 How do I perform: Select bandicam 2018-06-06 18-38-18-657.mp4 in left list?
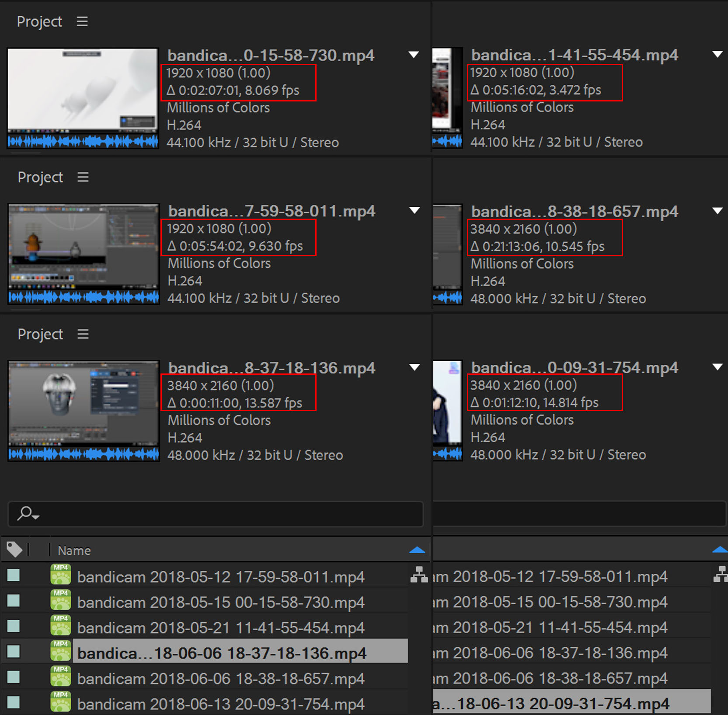click(221, 678)
